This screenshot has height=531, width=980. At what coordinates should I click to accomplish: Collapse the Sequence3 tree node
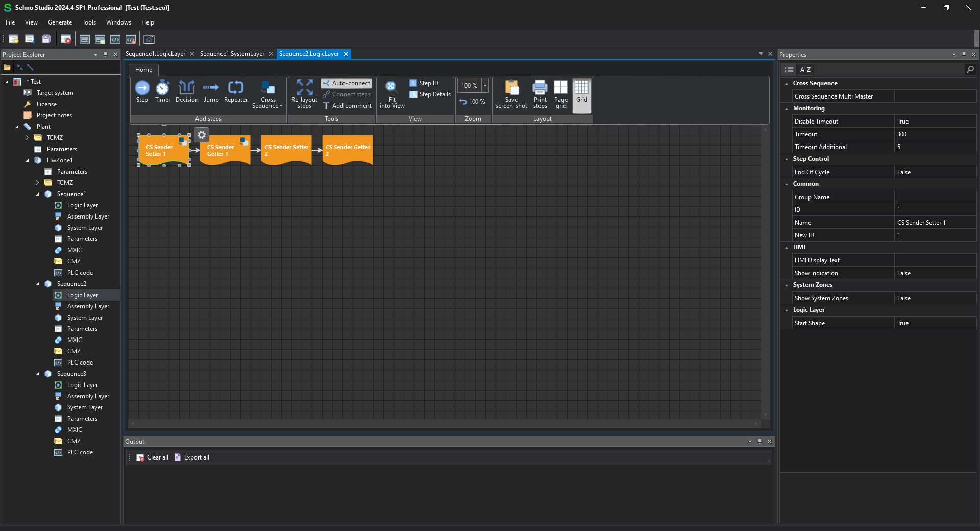[x=37, y=374]
